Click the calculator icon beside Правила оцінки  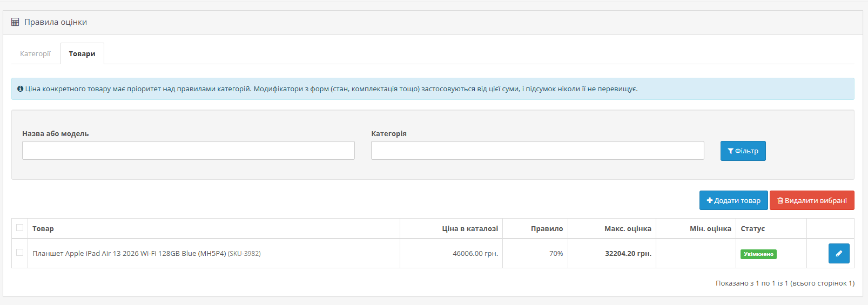(15, 22)
